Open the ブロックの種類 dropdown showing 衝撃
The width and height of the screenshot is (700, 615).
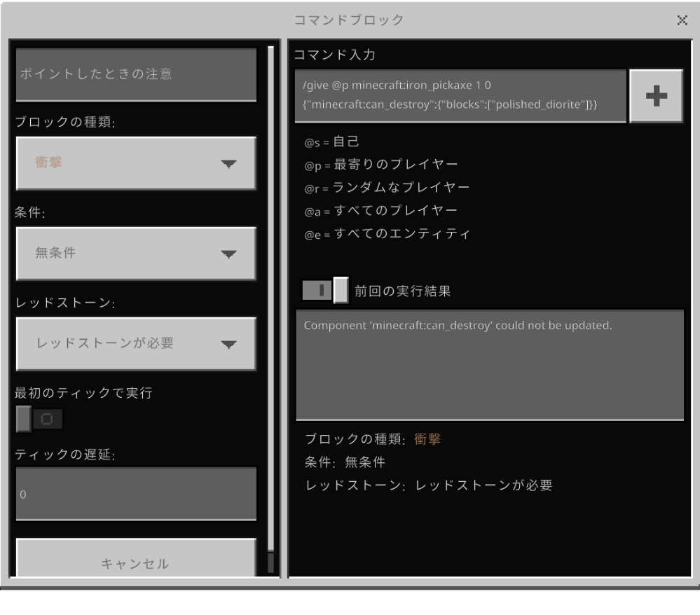point(136,163)
